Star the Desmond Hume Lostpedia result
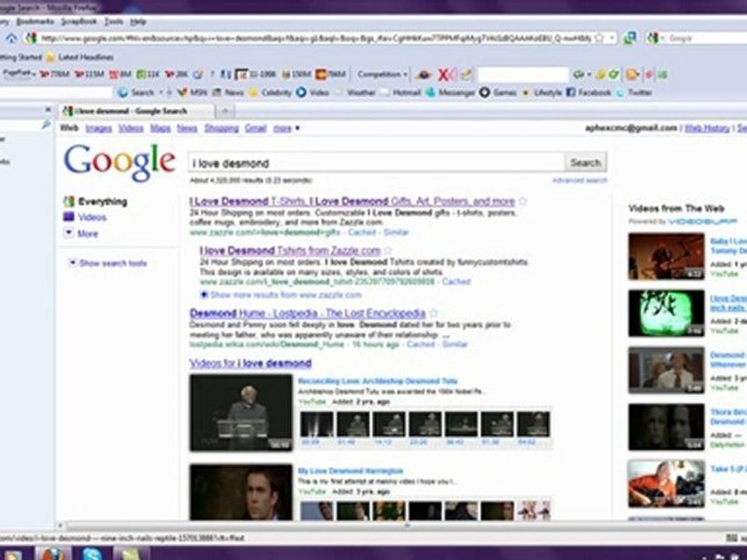Screen dimensions: 747x560 pos(433,313)
